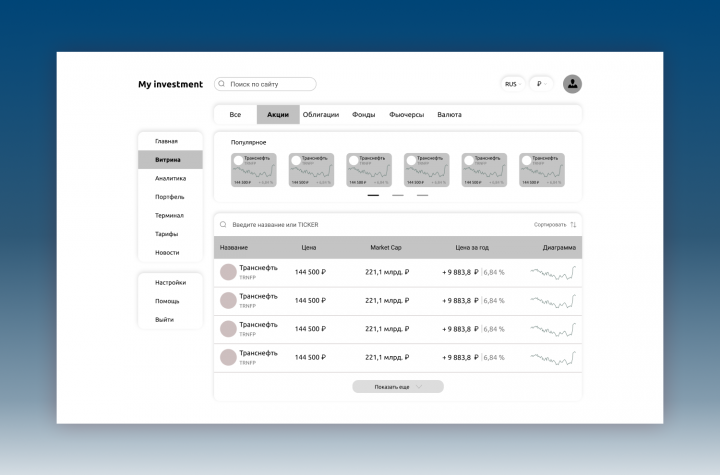This screenshot has width=720, height=475.
Task: Click Выйти to log out
Action: click(170, 320)
